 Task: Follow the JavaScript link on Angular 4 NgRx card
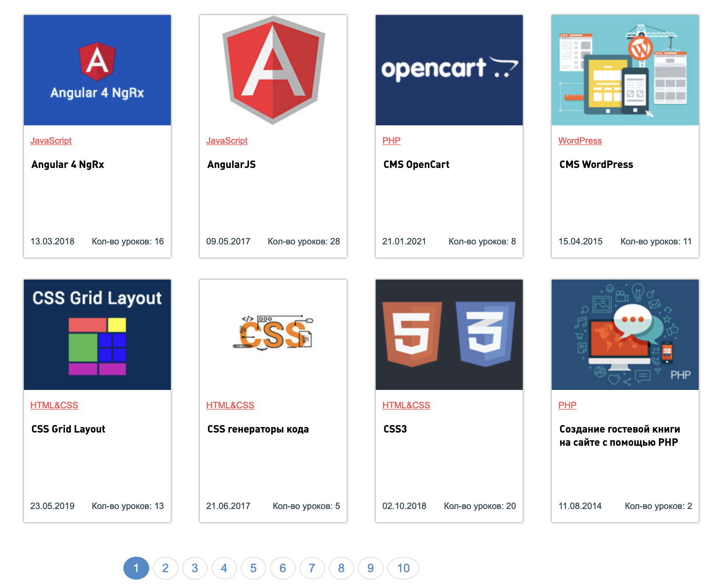[x=51, y=141]
